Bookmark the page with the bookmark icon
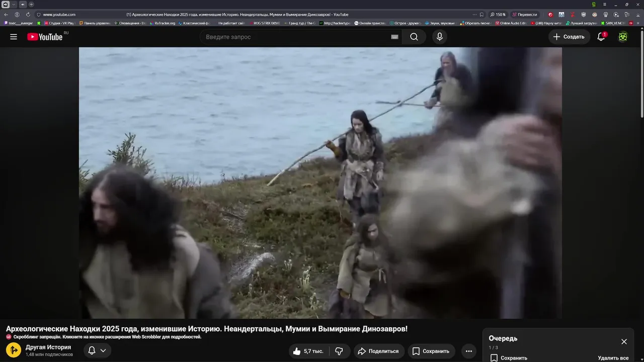644x362 pixels. (x=481, y=15)
